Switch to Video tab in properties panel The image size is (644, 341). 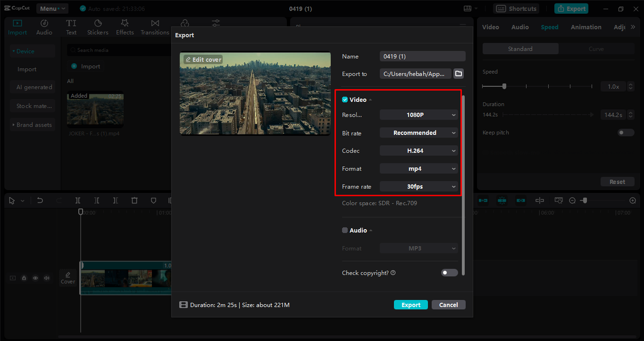[491, 27]
